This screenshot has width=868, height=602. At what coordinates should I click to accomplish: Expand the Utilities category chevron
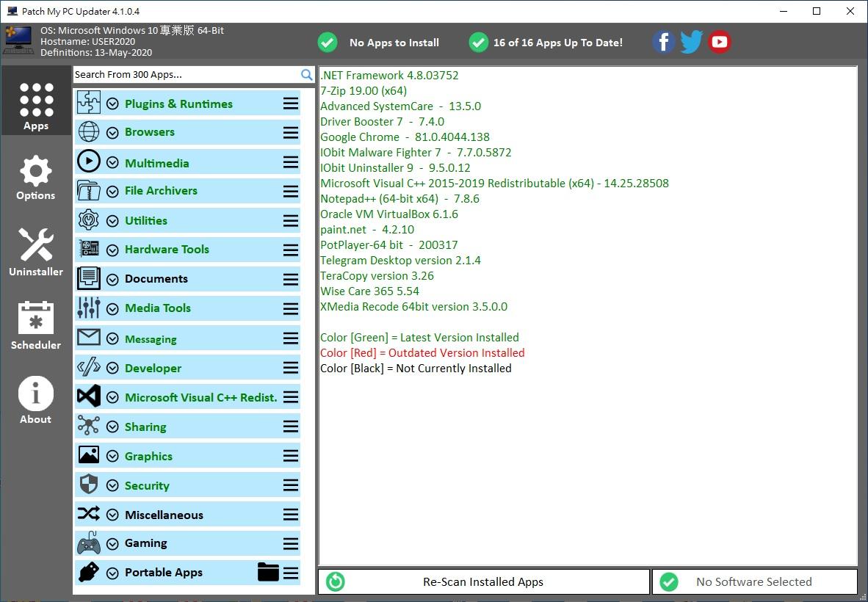click(112, 221)
